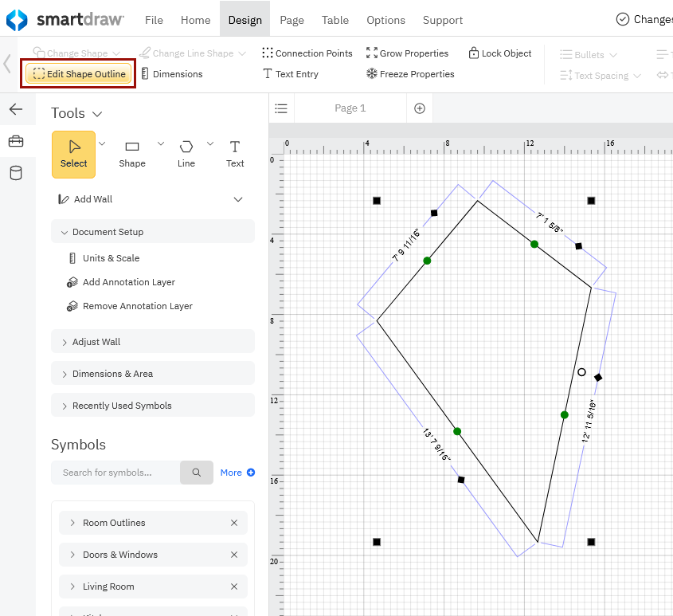
Task: Open Units & Scale settings
Action: 111,258
